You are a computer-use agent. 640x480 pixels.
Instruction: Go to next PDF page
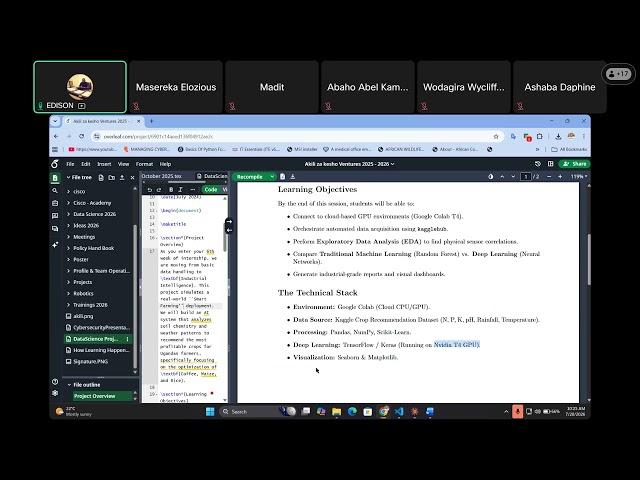[513, 176]
